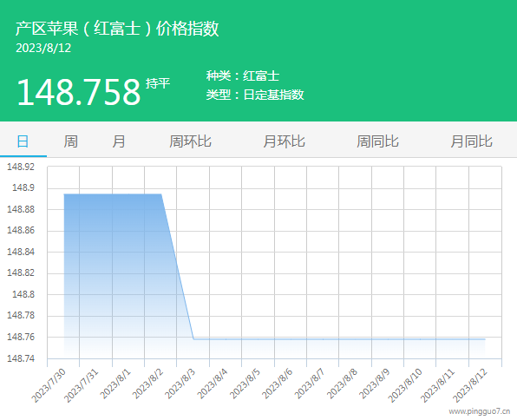Select the 月同比 tab
517x420 pixels.
pyautogui.click(x=471, y=141)
